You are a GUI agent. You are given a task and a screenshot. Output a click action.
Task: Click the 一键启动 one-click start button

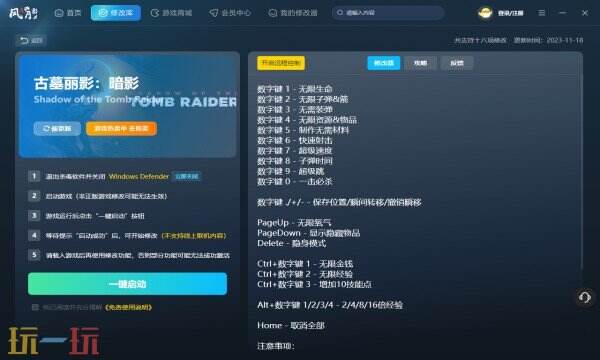coord(127,284)
